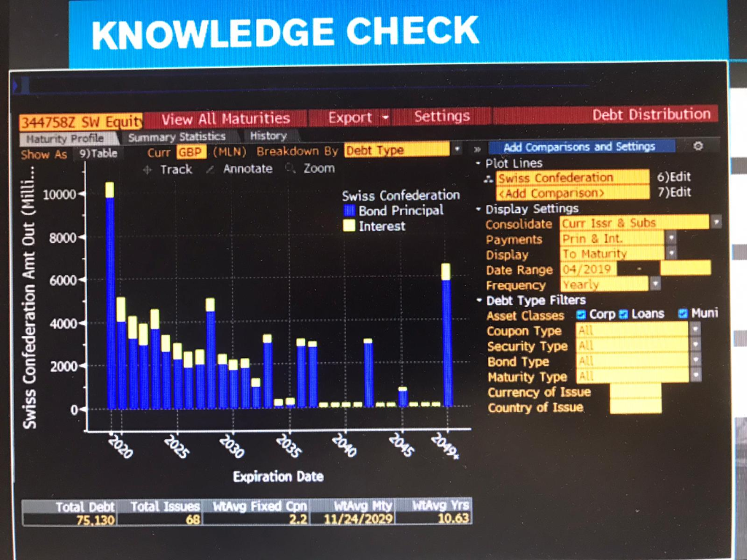Click the Bond Principal blue legend swatch
Image resolution: width=747 pixels, height=560 pixels.
coord(349,211)
